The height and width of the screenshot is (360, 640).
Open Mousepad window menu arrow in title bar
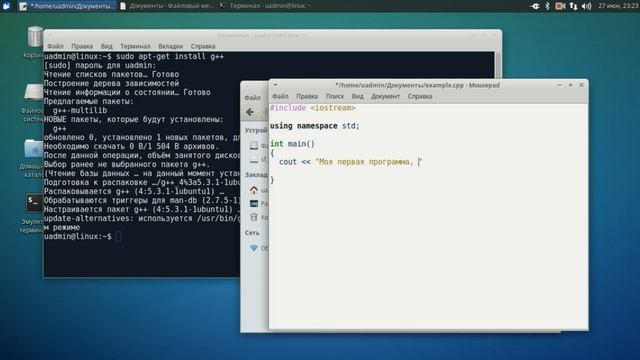pos(276,85)
